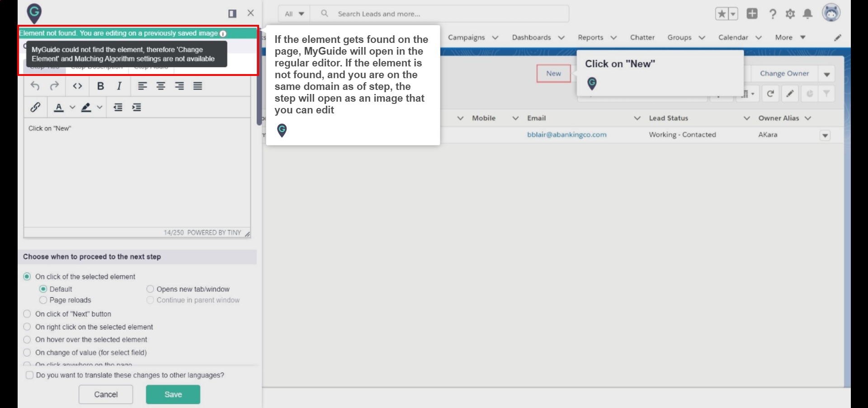The height and width of the screenshot is (408, 868).
Task: Align text left
Action: pyautogui.click(x=142, y=86)
